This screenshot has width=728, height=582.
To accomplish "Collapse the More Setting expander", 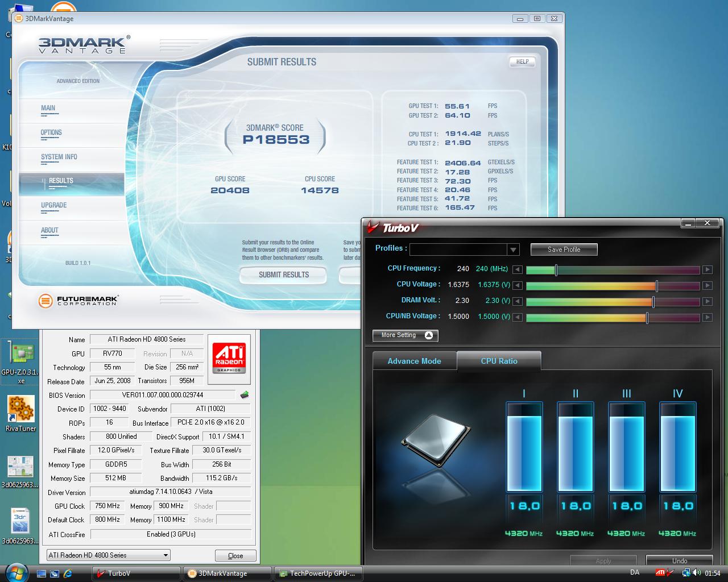I will (406, 335).
